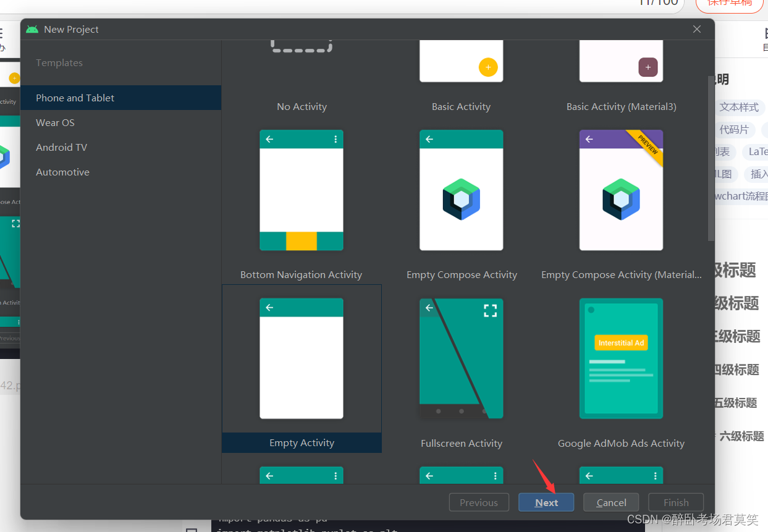Click 代码片 tag in background page
This screenshot has width=768, height=532.
734,129
